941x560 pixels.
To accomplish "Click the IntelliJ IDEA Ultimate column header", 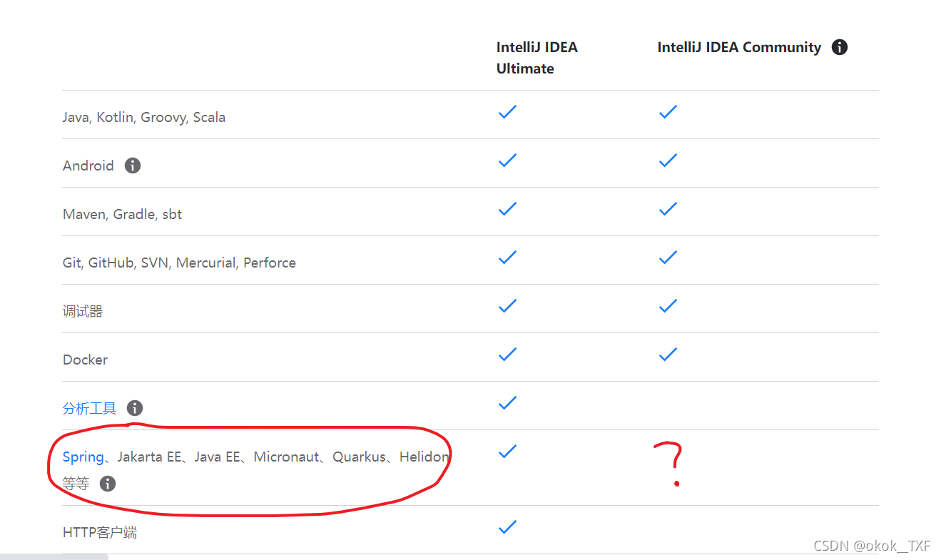I will (537, 58).
